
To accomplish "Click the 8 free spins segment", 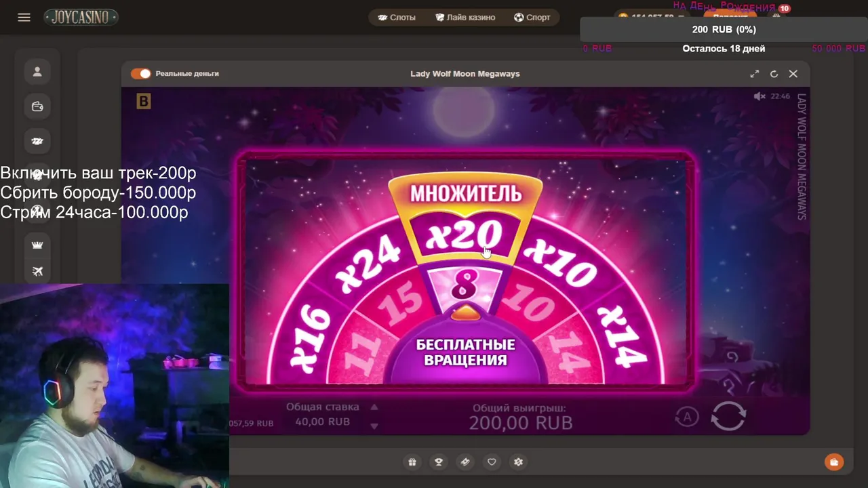I will [x=465, y=285].
